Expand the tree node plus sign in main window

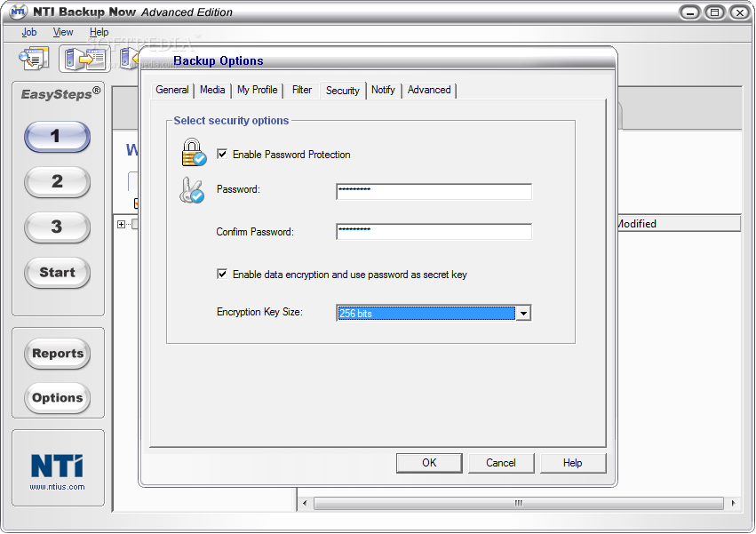coord(121,224)
